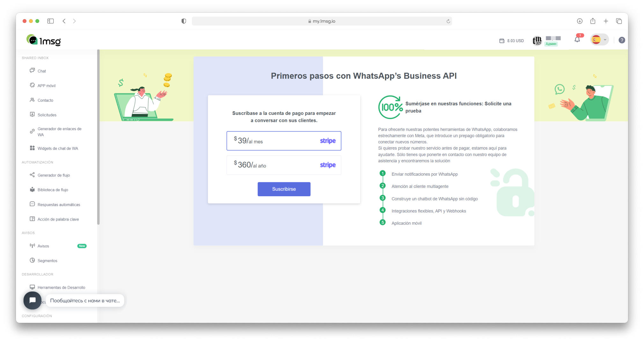Click the my.1msg.io address bar

click(322, 21)
